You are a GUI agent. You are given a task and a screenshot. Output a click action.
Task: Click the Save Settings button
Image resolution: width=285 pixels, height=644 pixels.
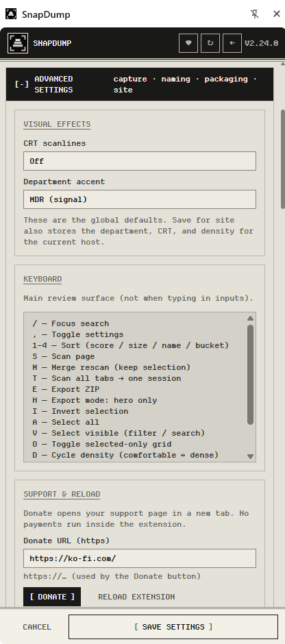coord(173,627)
